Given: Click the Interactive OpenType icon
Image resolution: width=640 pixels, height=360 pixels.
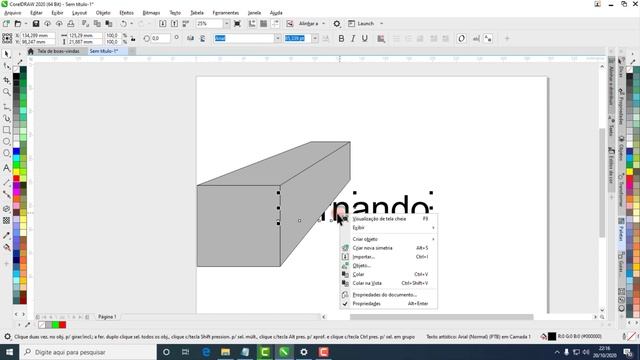Looking at the screenshot, I should pos(461,38).
